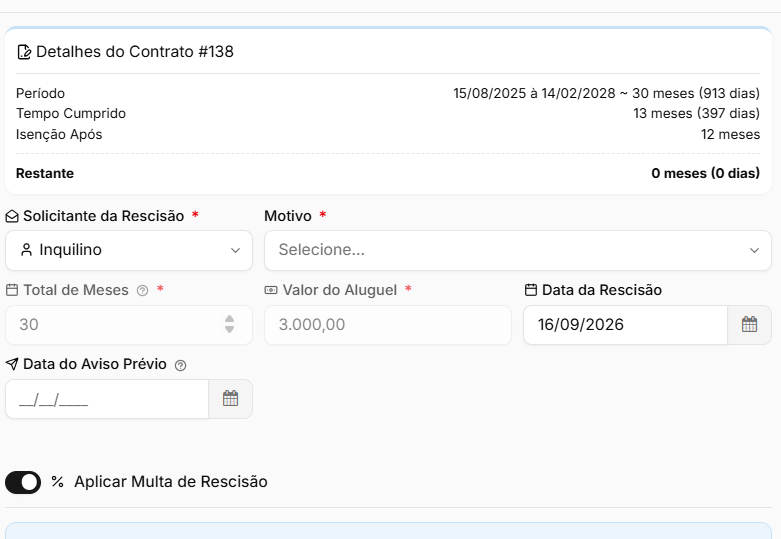The image size is (781, 539).
Task: Click the Período label
Action: pyautogui.click(x=40, y=94)
